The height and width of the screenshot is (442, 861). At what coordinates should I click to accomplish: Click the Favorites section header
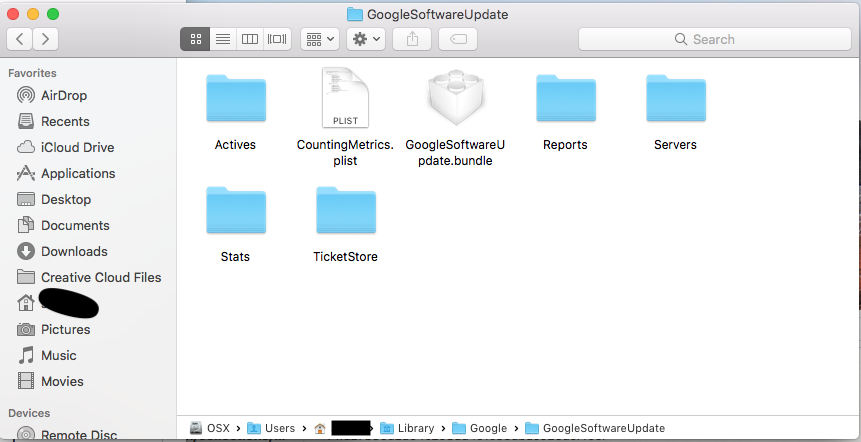point(32,73)
